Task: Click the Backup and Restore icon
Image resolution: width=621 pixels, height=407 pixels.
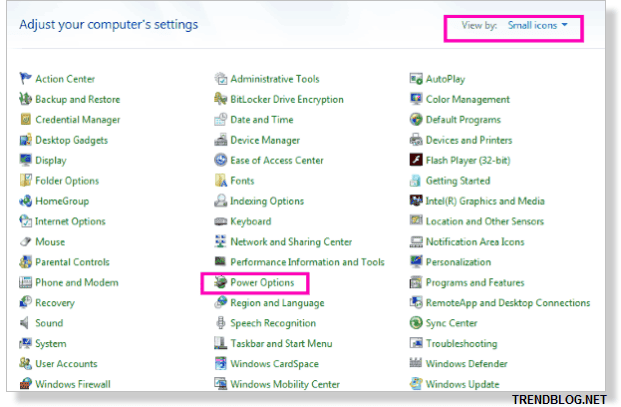Action: pos(25,99)
